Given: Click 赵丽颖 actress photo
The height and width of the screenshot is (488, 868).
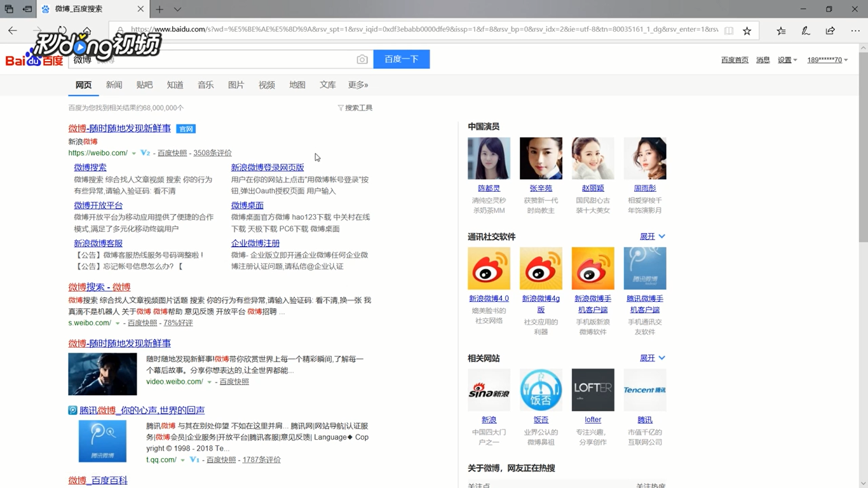Looking at the screenshot, I should coord(593,158).
